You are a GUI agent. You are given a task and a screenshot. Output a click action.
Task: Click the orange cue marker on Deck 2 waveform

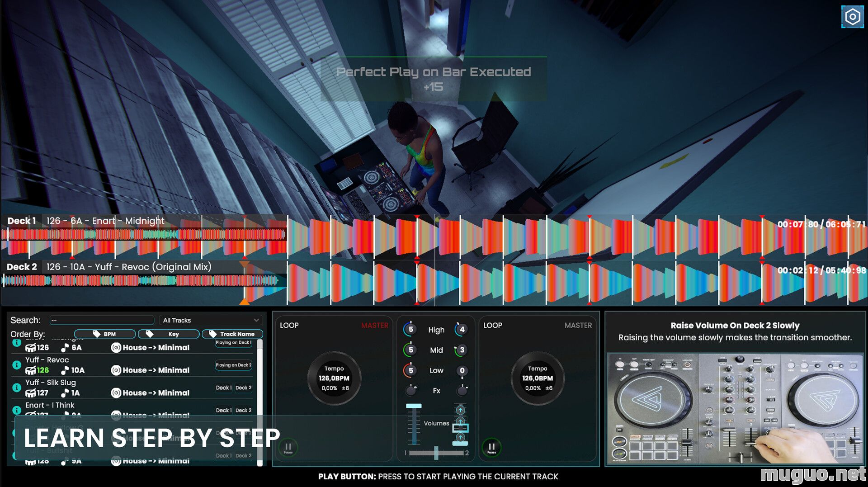[244, 301]
